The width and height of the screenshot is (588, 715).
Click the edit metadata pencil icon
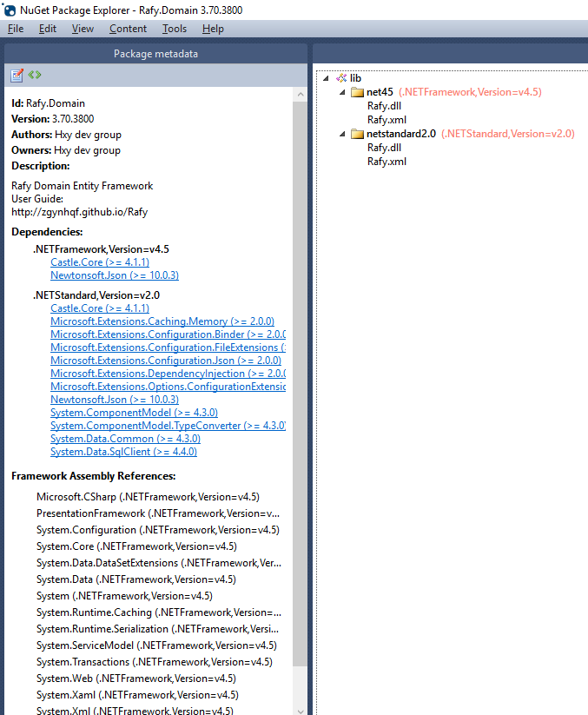(17, 76)
